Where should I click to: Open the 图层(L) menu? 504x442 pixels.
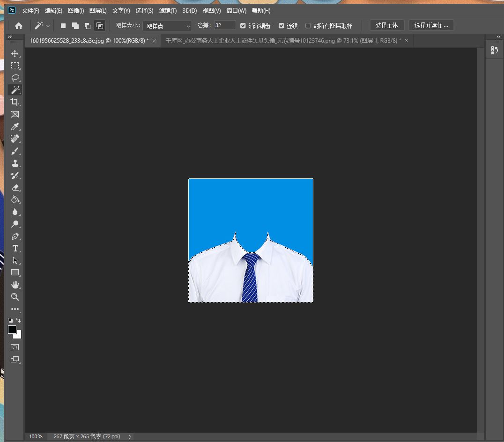[98, 11]
